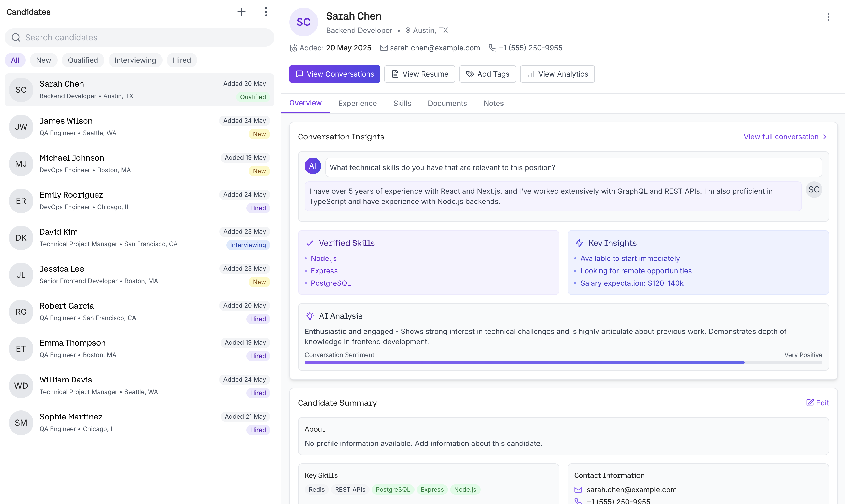Image resolution: width=845 pixels, height=504 pixels.
Task: Open the Add Tags button
Action: (x=487, y=74)
